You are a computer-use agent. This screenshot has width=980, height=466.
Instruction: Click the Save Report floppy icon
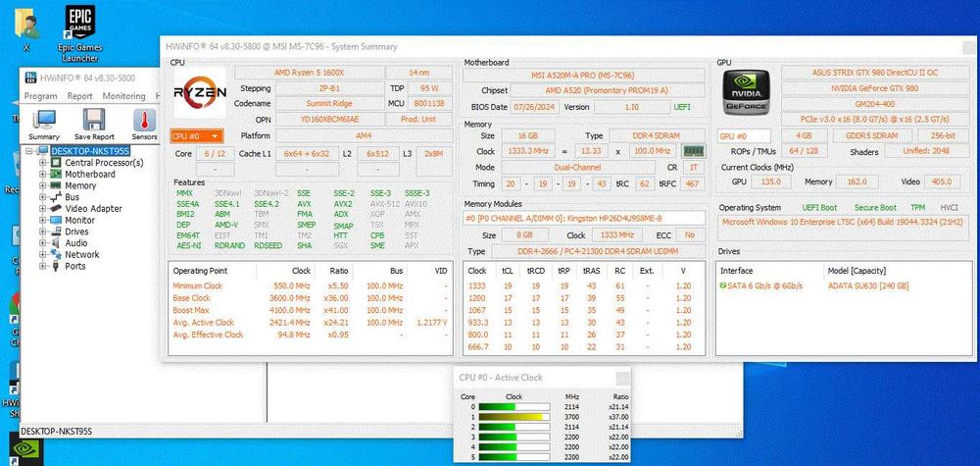coord(94,120)
